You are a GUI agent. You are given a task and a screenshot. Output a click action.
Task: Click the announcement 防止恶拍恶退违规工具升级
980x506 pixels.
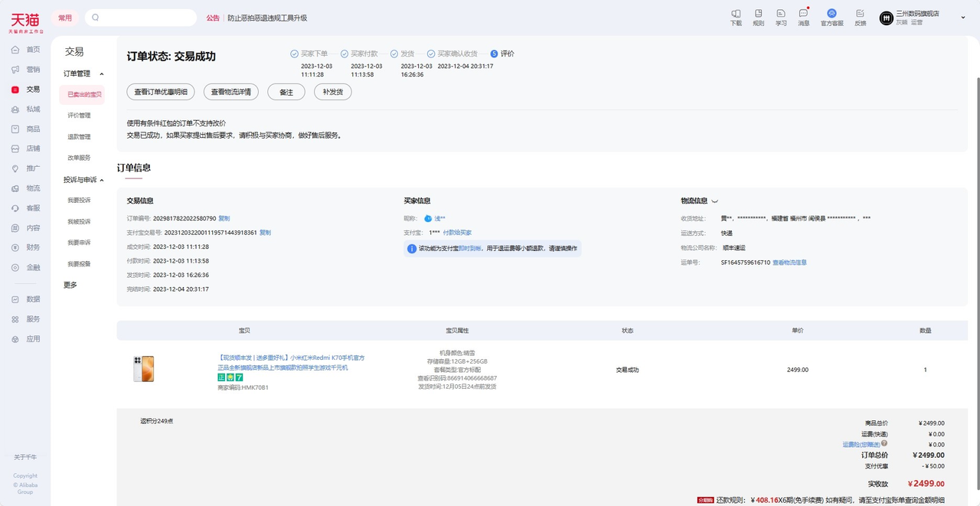(x=266, y=18)
